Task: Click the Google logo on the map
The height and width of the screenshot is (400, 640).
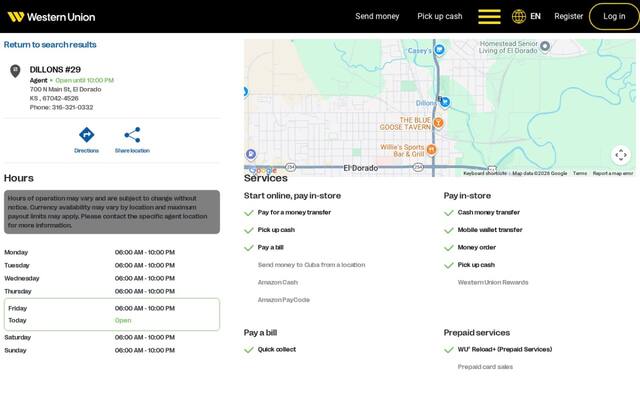Action: pos(262,170)
